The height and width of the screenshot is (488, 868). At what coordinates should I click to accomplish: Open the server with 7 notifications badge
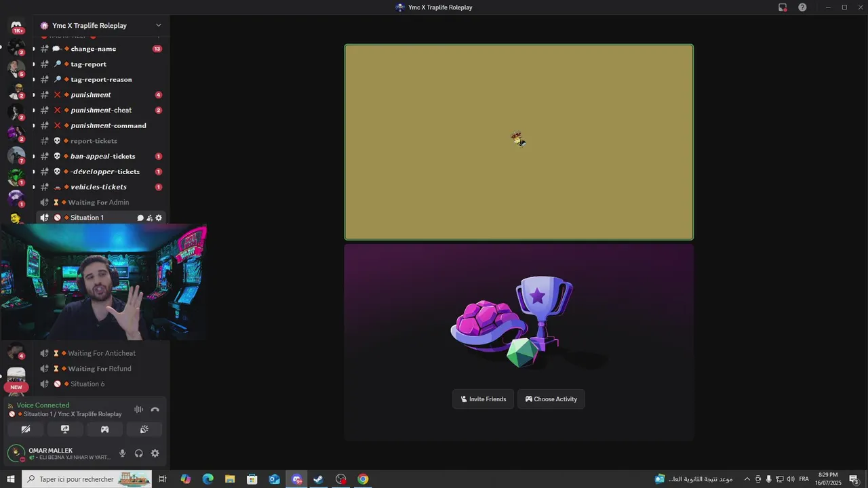[16, 155]
